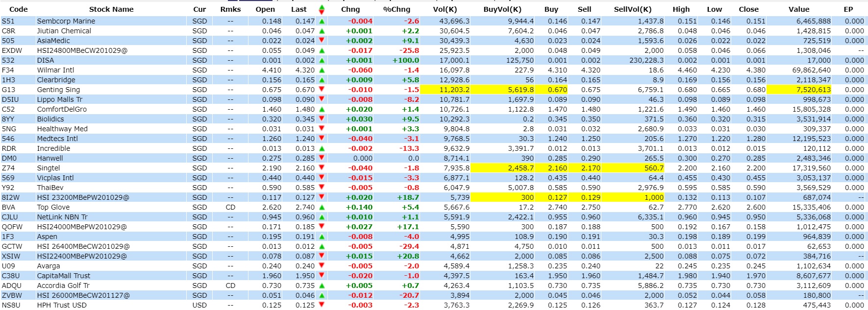The height and width of the screenshot is (310, 868).
Task: Click green up arrow in NetLink NBN Tr row
Action: click(x=322, y=217)
